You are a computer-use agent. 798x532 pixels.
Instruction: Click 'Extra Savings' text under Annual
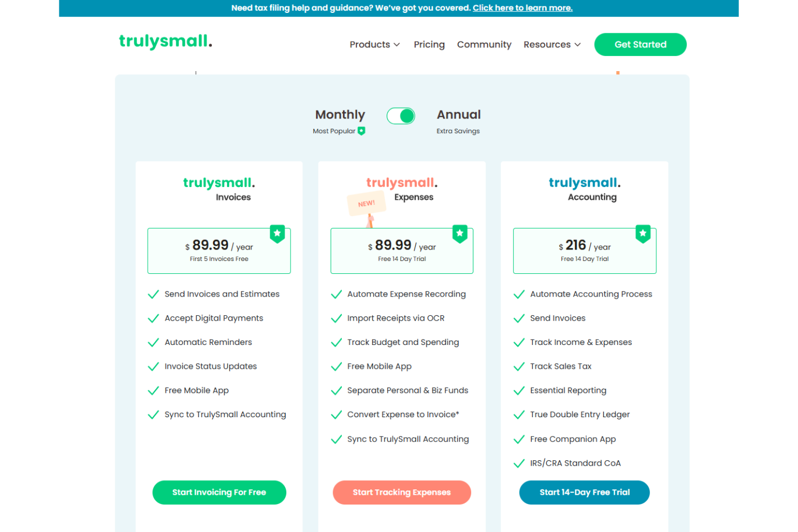pyautogui.click(x=458, y=131)
